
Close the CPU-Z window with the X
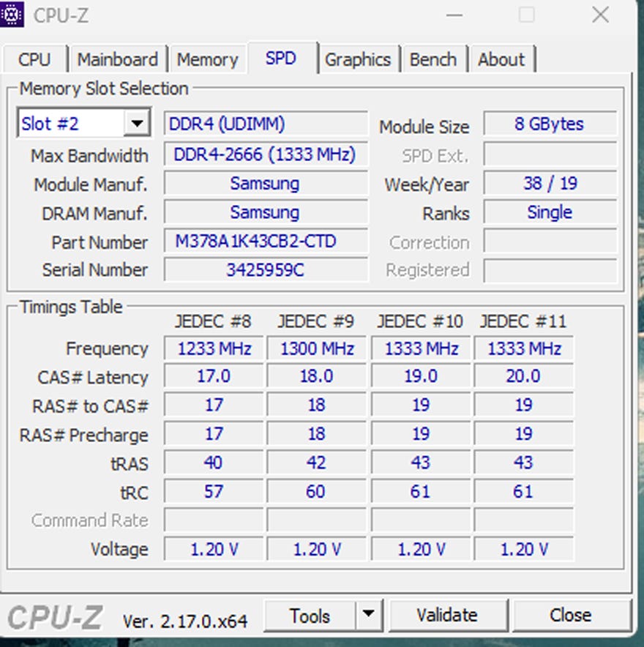click(600, 15)
